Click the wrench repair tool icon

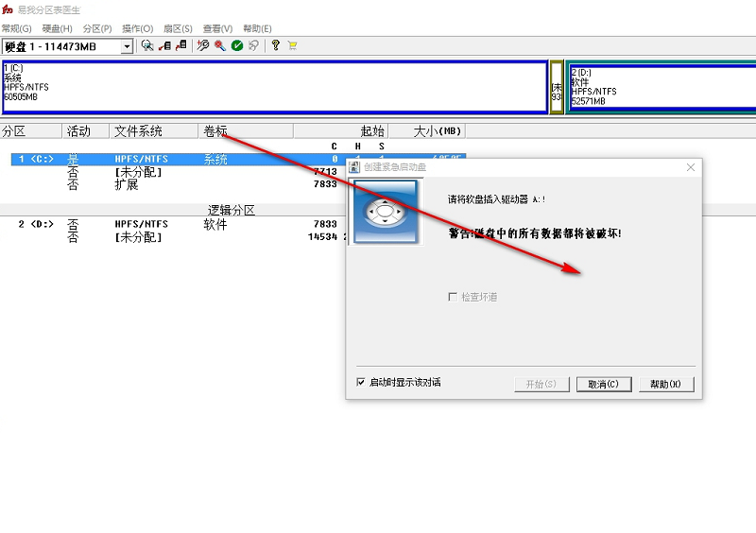(x=203, y=45)
